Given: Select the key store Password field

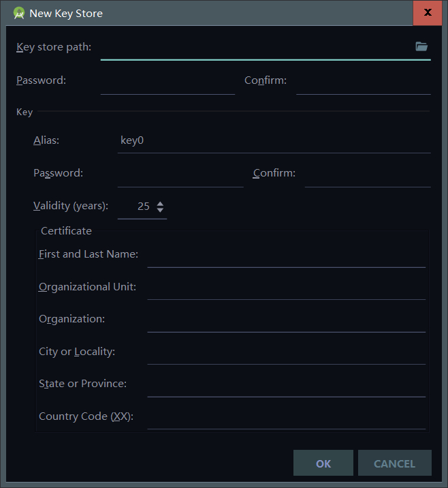Looking at the screenshot, I should (x=167, y=81).
